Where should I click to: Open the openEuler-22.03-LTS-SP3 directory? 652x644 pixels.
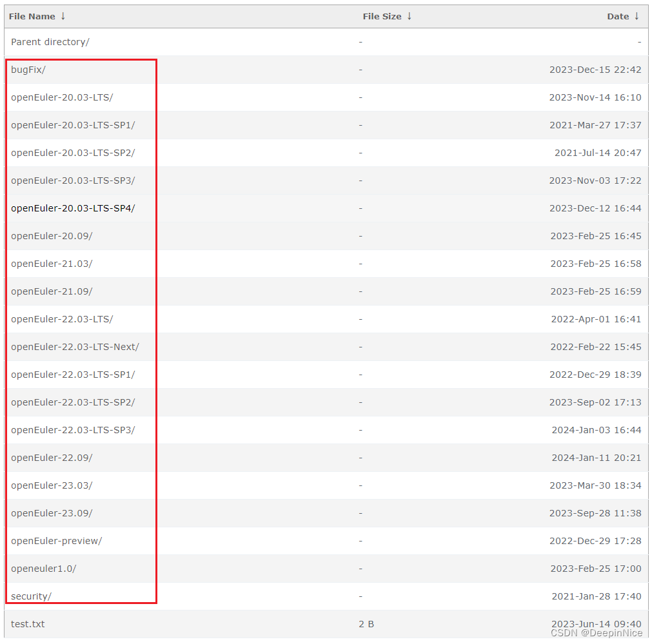coord(72,429)
